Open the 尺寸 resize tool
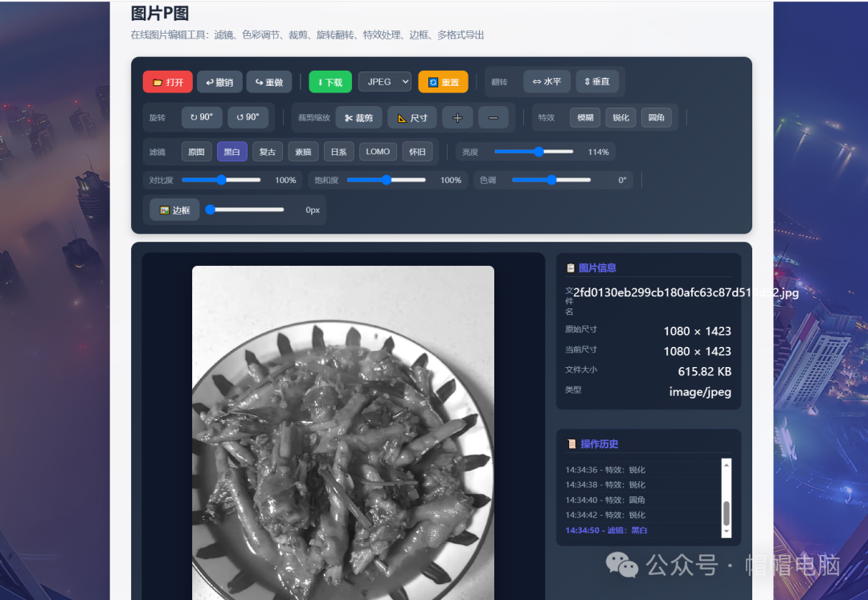 (x=411, y=118)
